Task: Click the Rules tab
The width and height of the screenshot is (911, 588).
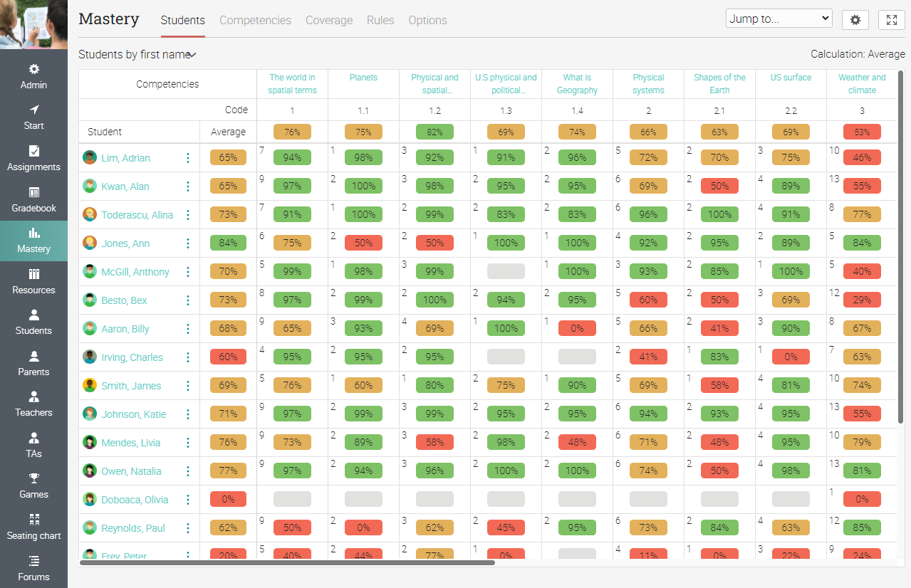Action: [x=380, y=20]
